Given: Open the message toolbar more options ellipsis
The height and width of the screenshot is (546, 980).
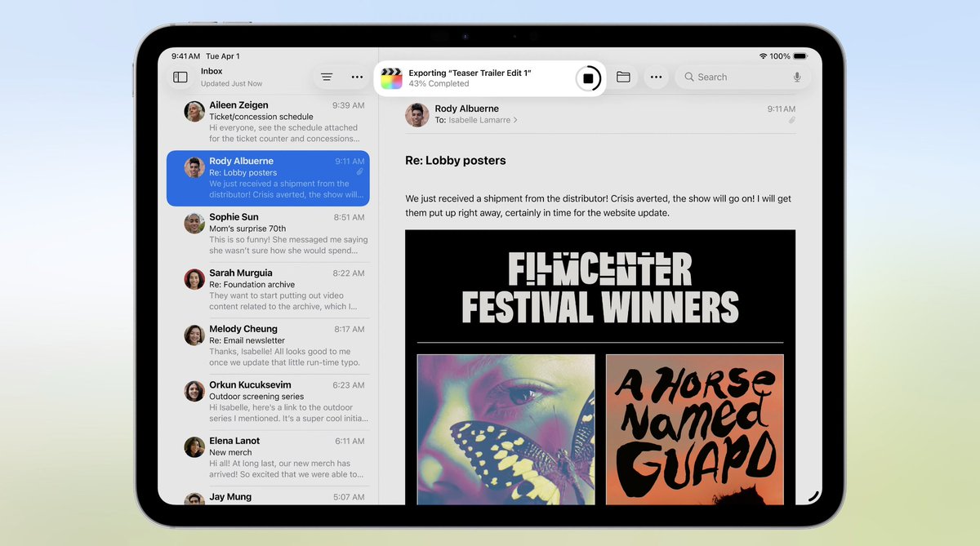Looking at the screenshot, I should [x=656, y=78].
